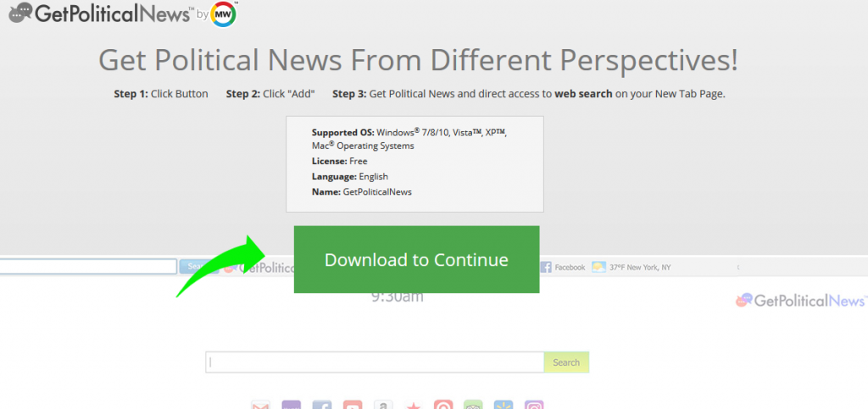Viewport: 868px width, 409px height.
Task: Click the 'Supported OS' info line
Action: pos(409,139)
